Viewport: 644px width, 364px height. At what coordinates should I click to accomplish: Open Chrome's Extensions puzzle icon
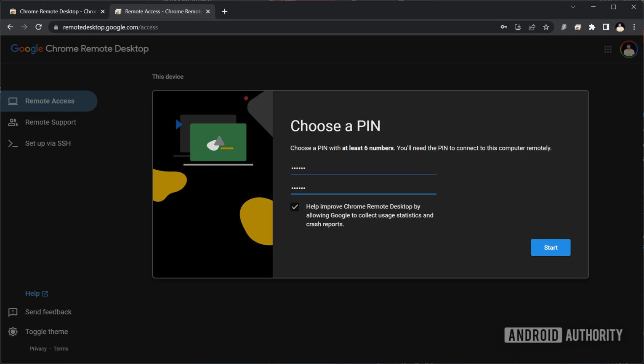tap(592, 27)
